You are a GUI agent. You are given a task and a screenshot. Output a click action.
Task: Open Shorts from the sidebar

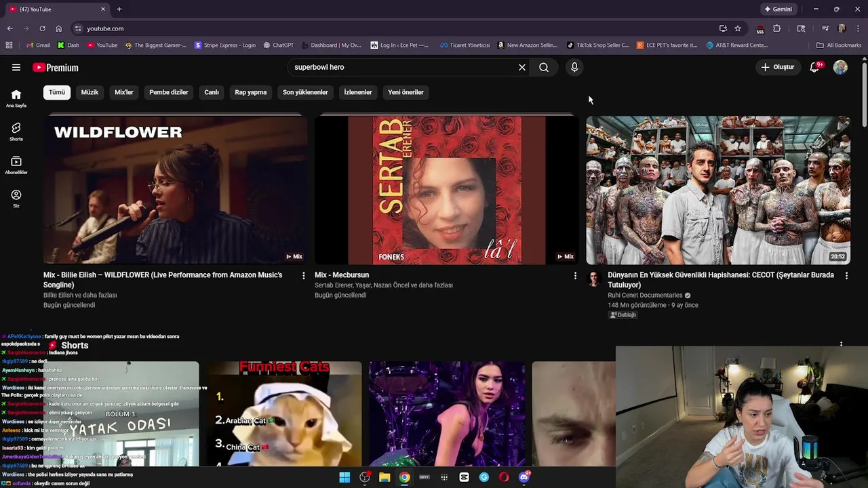(x=16, y=131)
